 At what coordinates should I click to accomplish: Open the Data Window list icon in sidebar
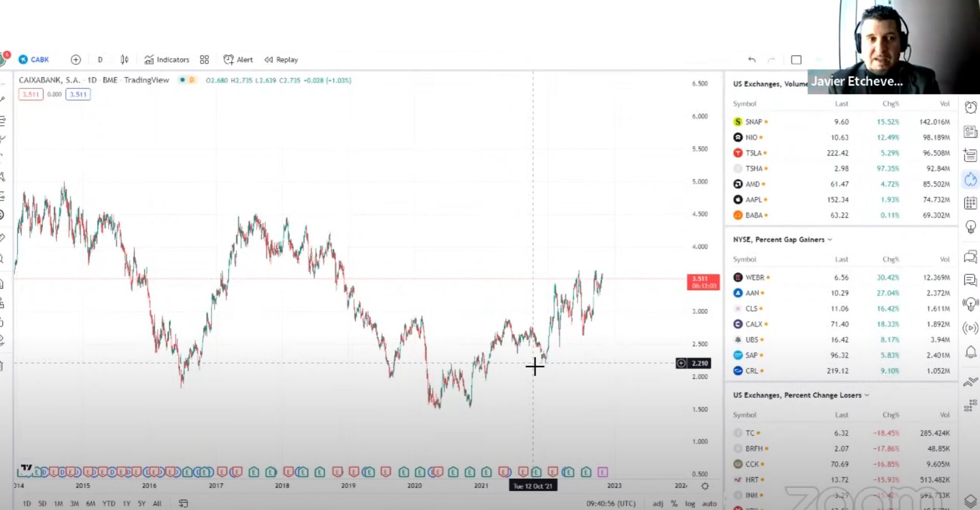[x=970, y=155]
